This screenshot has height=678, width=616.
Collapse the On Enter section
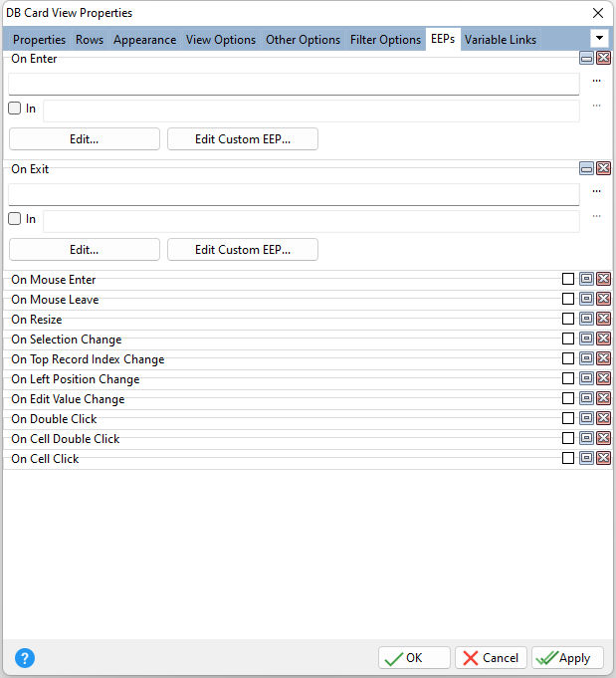coord(586,58)
